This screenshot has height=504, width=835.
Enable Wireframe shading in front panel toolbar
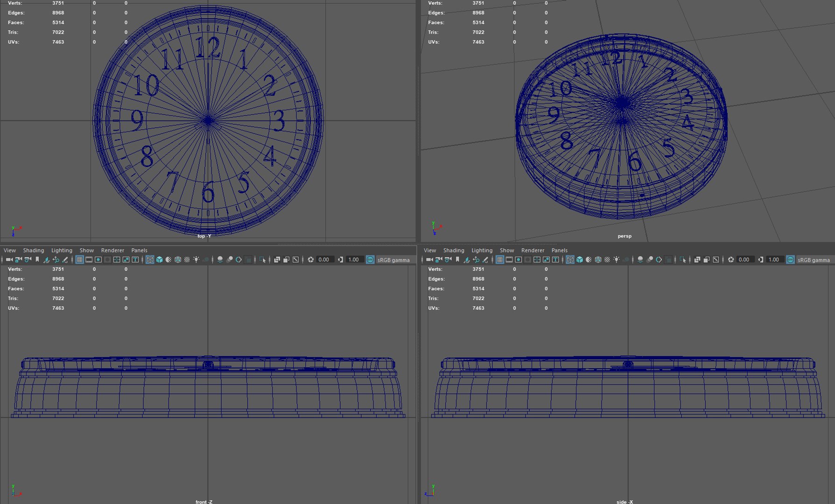(150, 260)
